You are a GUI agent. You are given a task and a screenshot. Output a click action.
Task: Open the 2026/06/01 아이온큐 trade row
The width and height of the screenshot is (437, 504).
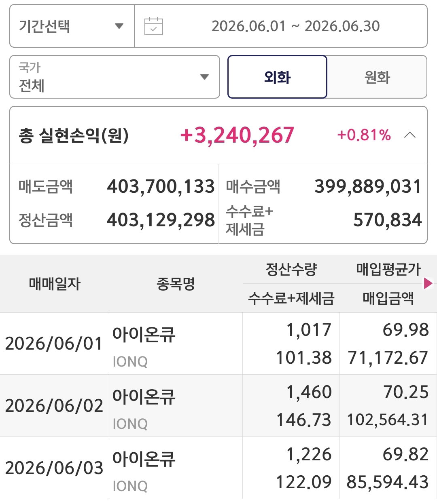point(218,344)
